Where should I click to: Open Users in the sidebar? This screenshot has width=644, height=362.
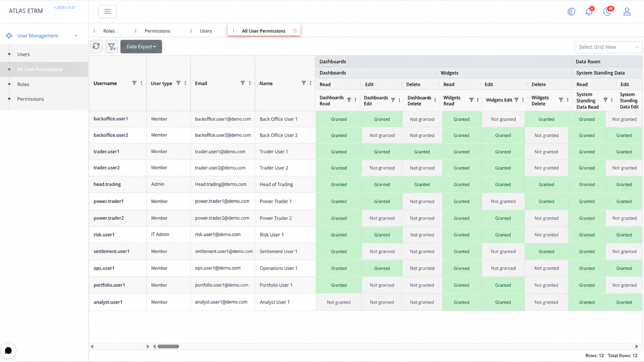tap(23, 55)
